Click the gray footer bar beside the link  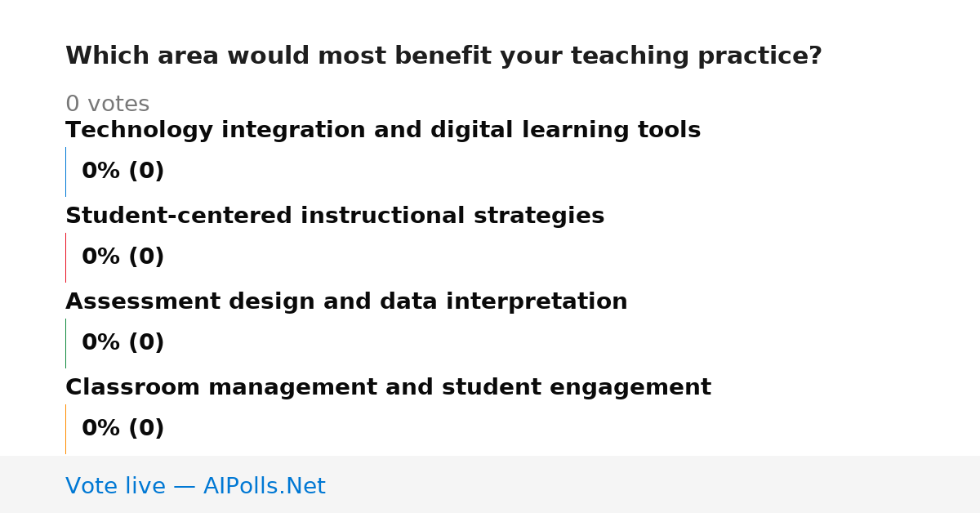653,484
